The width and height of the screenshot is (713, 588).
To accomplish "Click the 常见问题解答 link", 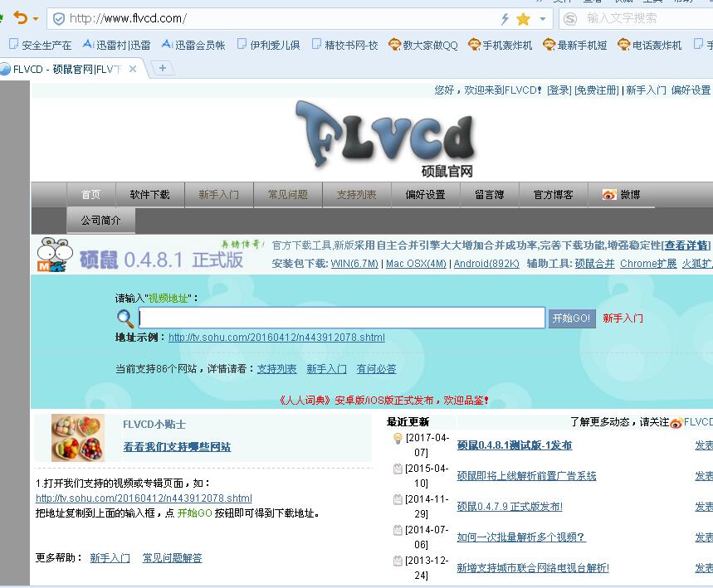I will tap(173, 558).
